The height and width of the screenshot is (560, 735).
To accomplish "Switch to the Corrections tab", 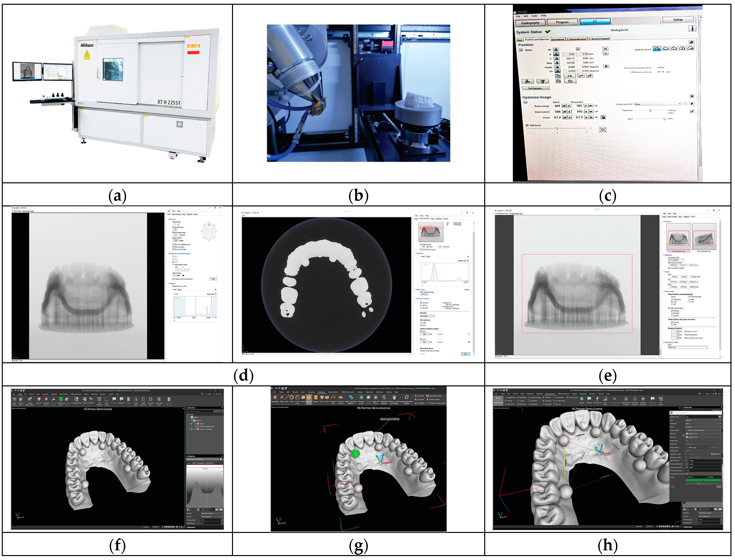I will [x=558, y=39].
